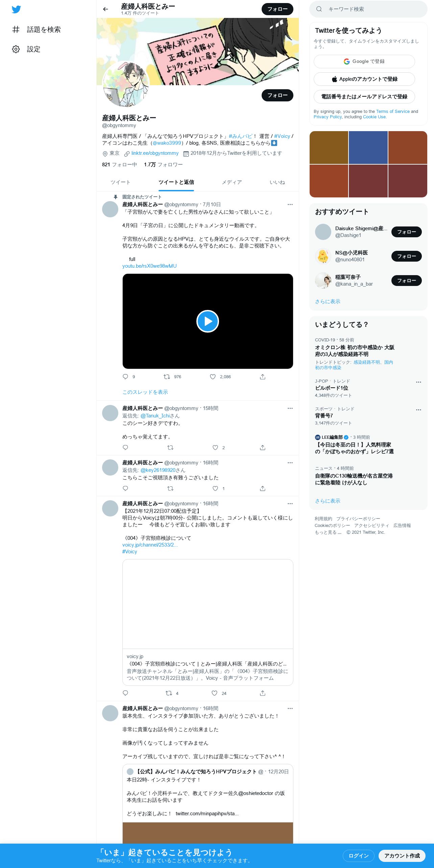Retweet pinned tweet showing 976
This screenshot has width=434, height=868.
click(x=172, y=377)
